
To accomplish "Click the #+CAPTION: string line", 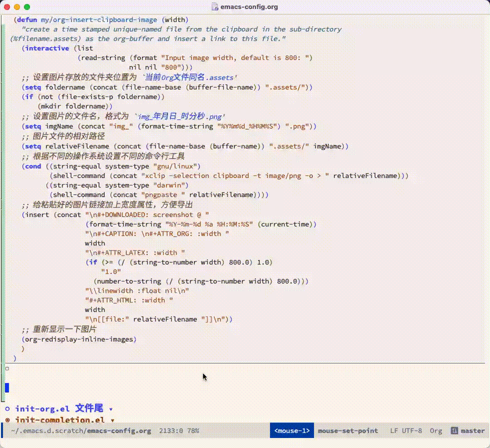I will click(157, 234).
